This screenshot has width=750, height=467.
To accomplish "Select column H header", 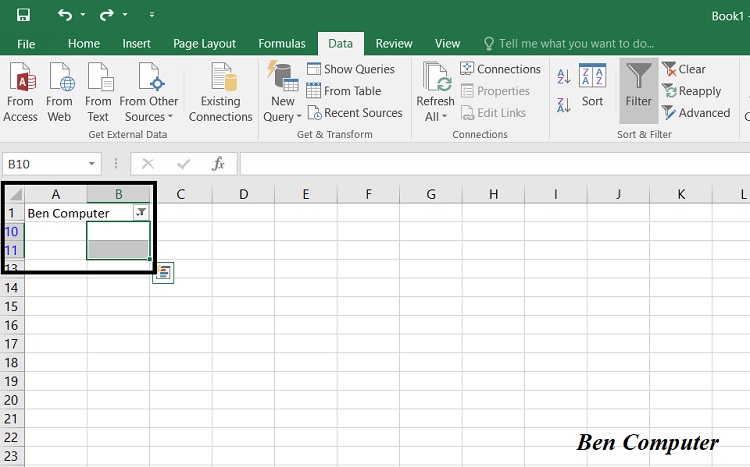I will click(493, 194).
